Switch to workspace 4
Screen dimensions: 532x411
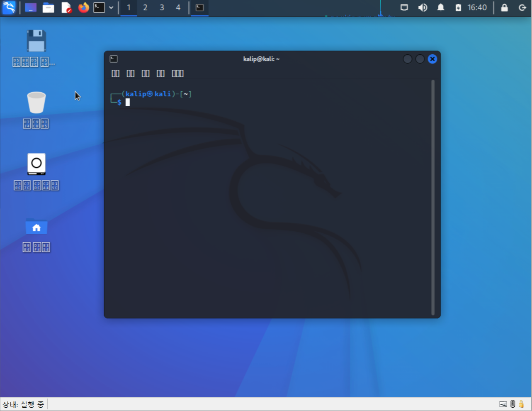(x=178, y=7)
